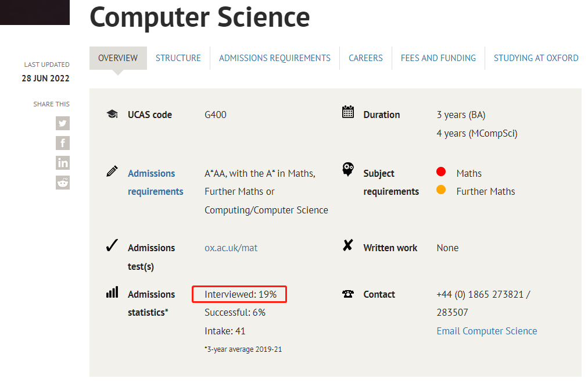Click the Reddit share icon
Viewport: 588px width, 382px height.
[x=63, y=183]
